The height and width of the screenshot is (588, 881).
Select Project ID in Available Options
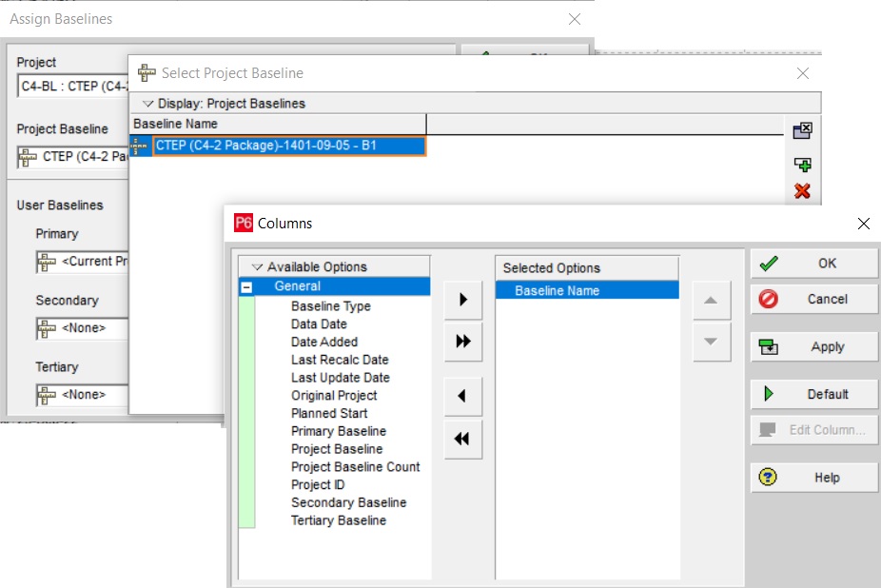(318, 485)
